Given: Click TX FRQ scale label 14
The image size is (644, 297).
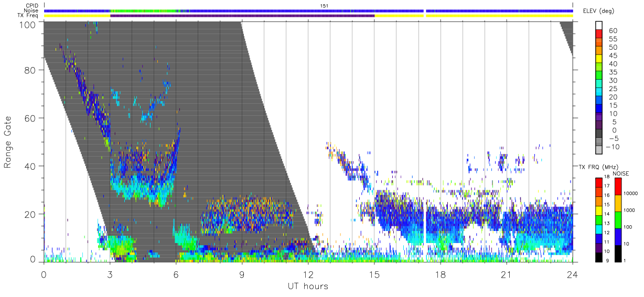Looking at the screenshot, I should (x=606, y=214).
